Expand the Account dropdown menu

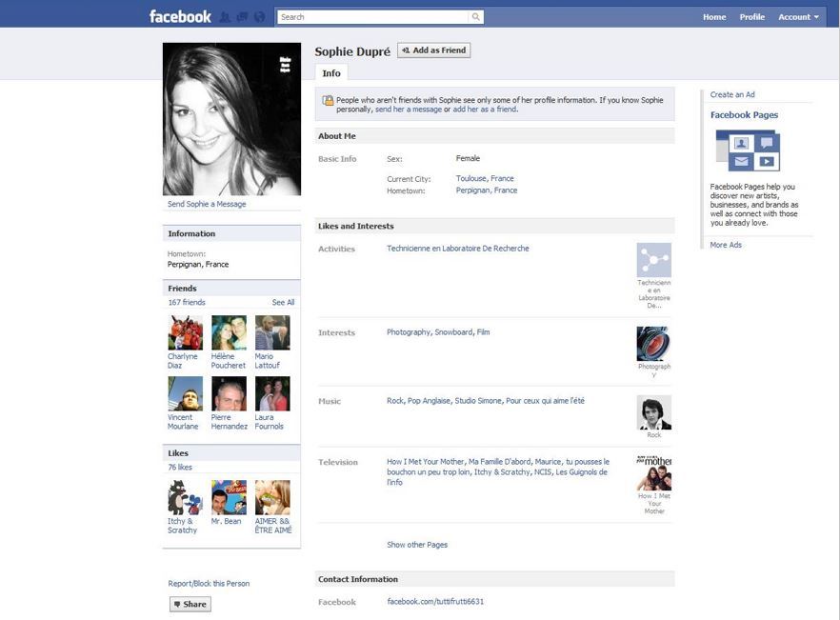pyautogui.click(x=798, y=17)
